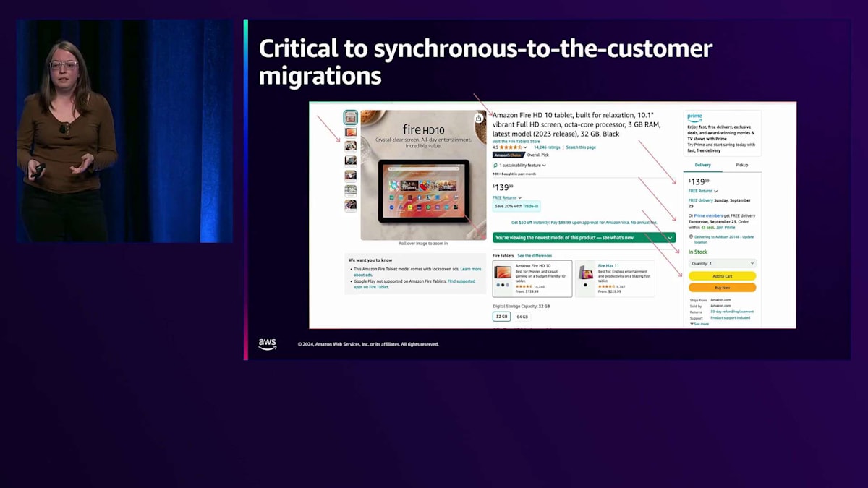Switch to the Delivery tab

(702, 165)
